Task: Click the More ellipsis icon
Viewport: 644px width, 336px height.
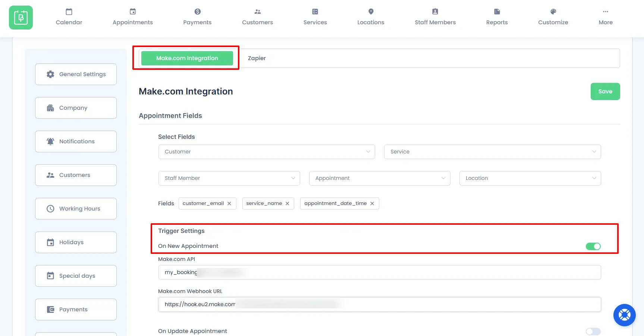Action: coord(605,12)
